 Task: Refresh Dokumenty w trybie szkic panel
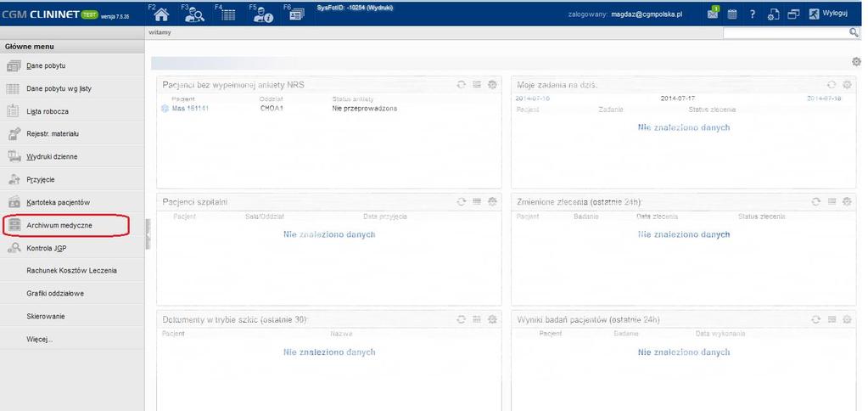(x=461, y=319)
